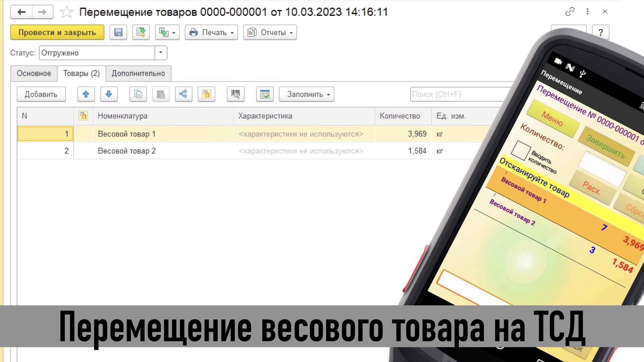Click the Характеристика column header
Image resolution: width=644 pixels, height=362 pixels.
click(x=304, y=116)
